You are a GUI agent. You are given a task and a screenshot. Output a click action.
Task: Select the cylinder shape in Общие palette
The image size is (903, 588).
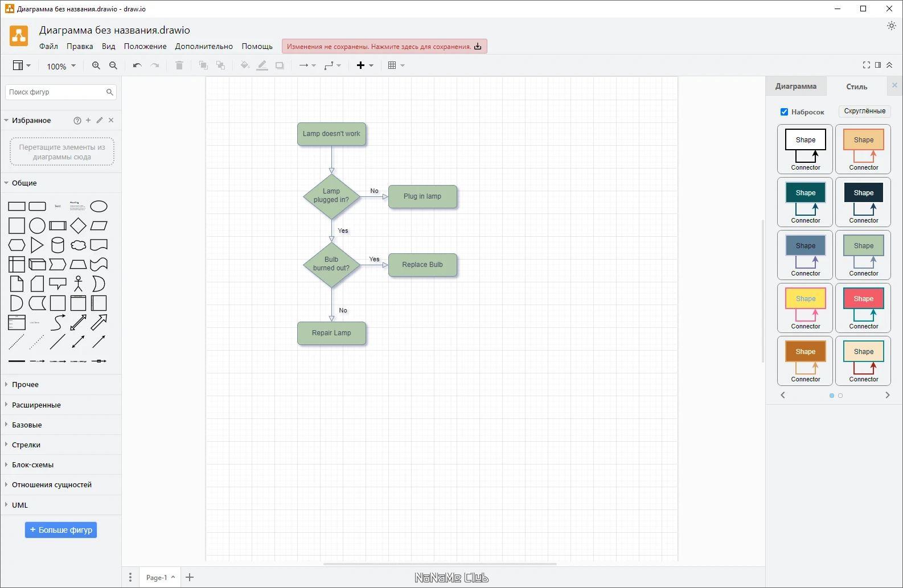click(x=58, y=245)
